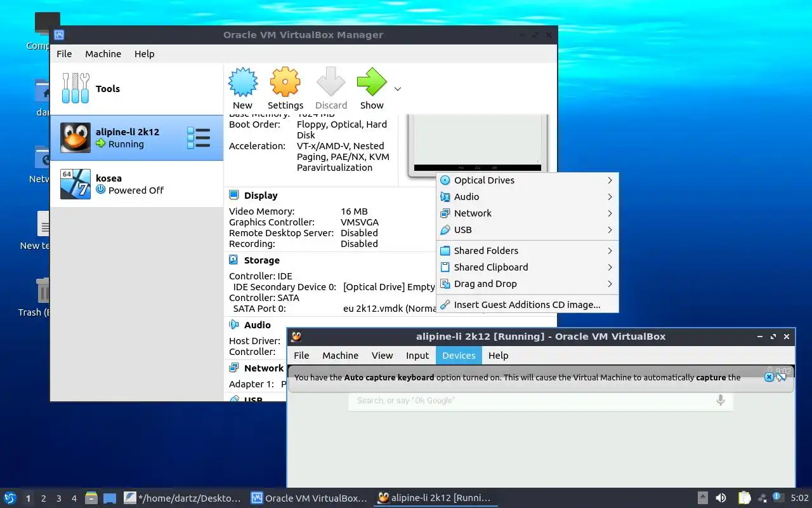Click the 'VMSVGA' graphics controller value
Image resolution: width=812 pixels, height=508 pixels.
click(x=359, y=222)
